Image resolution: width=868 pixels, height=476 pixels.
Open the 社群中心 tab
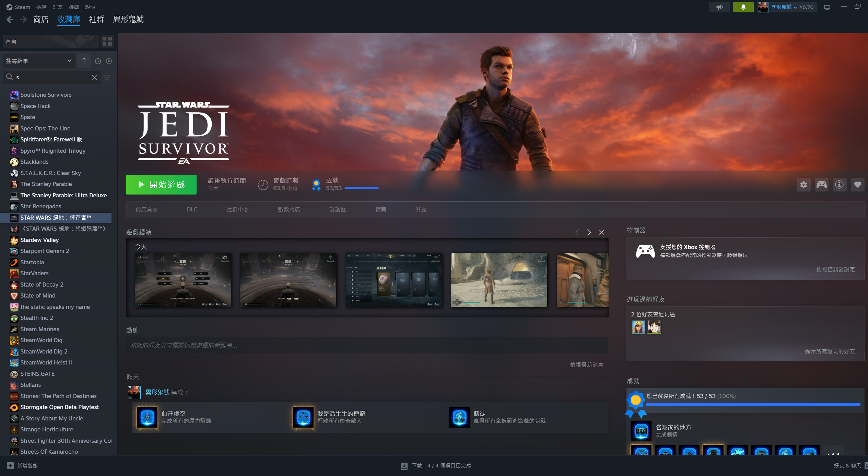(x=237, y=209)
